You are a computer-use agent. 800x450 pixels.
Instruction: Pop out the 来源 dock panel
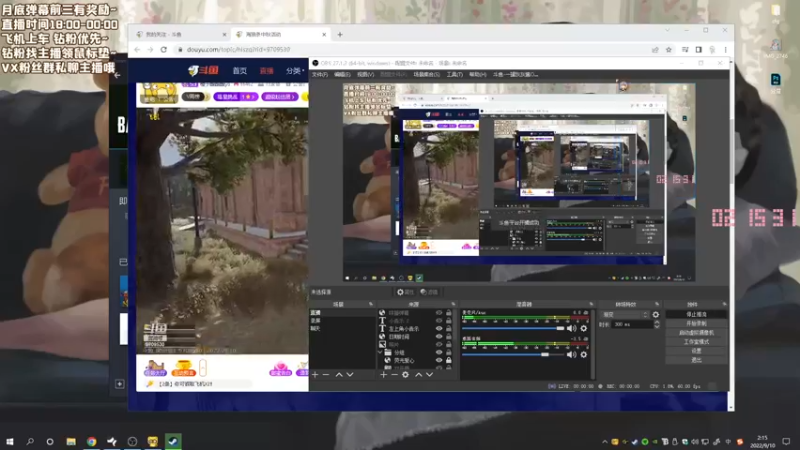(x=453, y=304)
